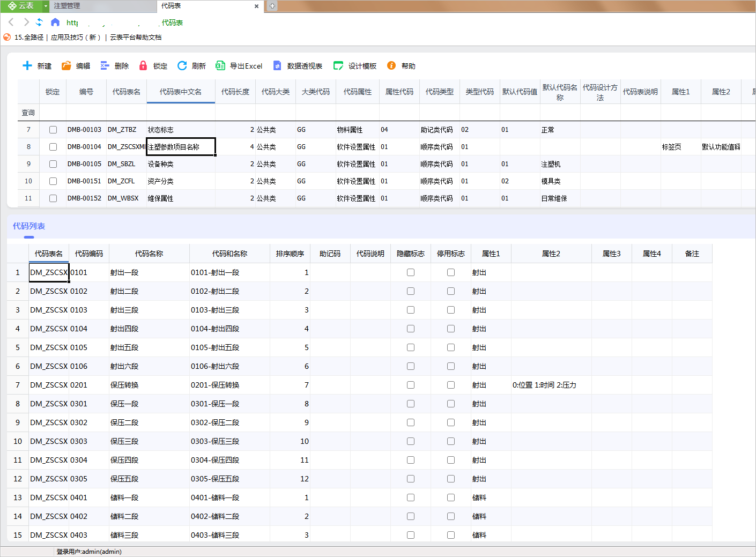Click 导出Excel button label
This screenshot has width=756, height=557.
[x=246, y=66]
